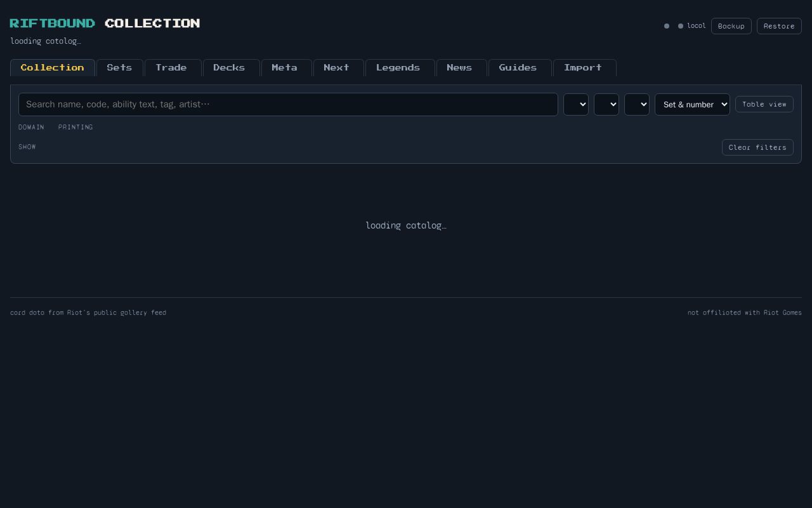Expand the first empty filter dropdown
The image size is (812, 508).
point(576,105)
